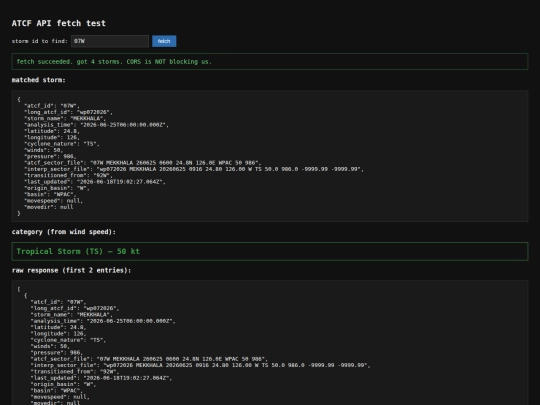Viewport: 540px width, 405px height.
Task: Click the basin line in raw response
Action: tap(57, 391)
